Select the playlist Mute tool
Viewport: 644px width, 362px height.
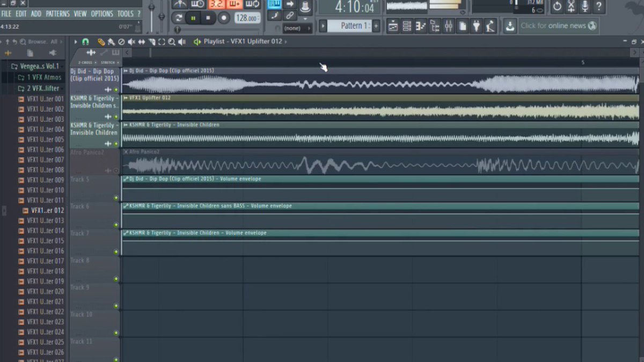coord(131,42)
